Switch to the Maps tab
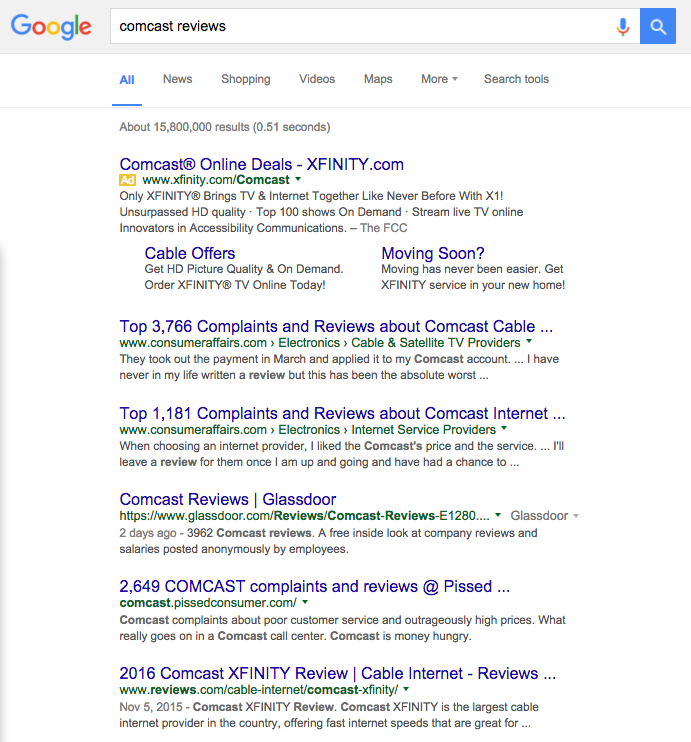The image size is (691, 742). click(x=378, y=79)
